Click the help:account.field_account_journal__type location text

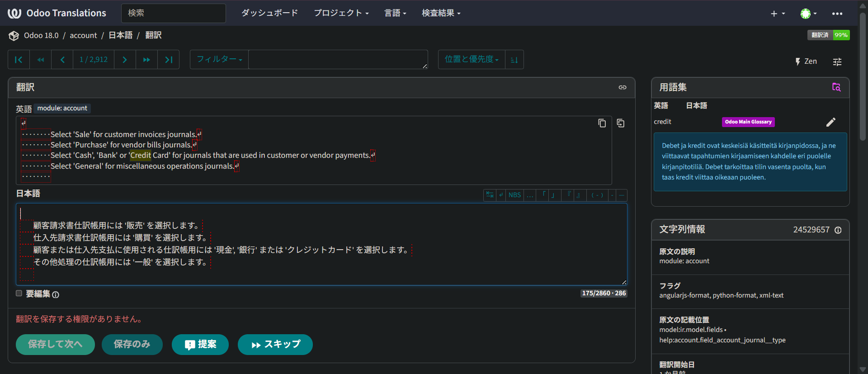(x=722, y=340)
